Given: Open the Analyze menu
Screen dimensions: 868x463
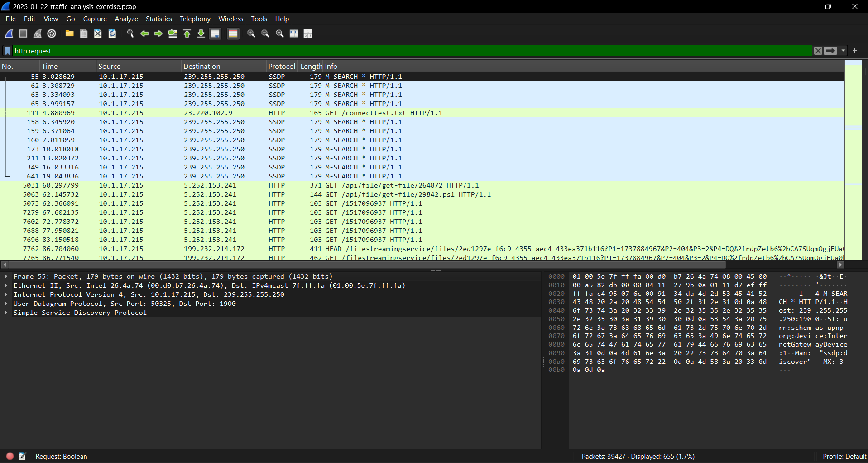Looking at the screenshot, I should coord(126,19).
